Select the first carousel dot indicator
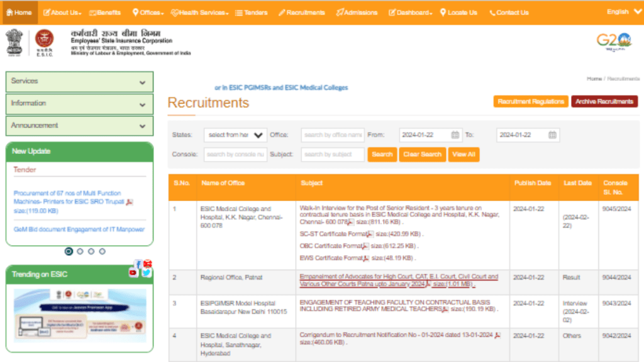Viewport: 644px width, 362px height. pos(69,251)
